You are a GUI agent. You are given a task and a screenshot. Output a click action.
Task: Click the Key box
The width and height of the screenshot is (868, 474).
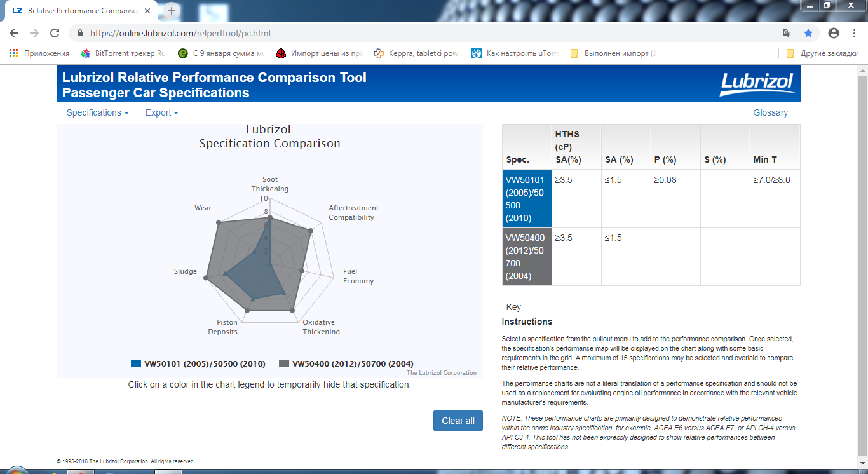(x=651, y=307)
